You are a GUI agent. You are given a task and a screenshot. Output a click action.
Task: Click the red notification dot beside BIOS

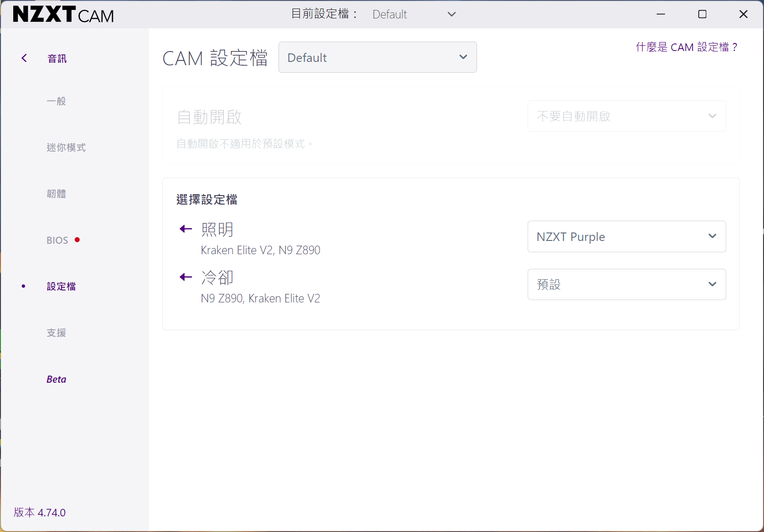pos(77,240)
